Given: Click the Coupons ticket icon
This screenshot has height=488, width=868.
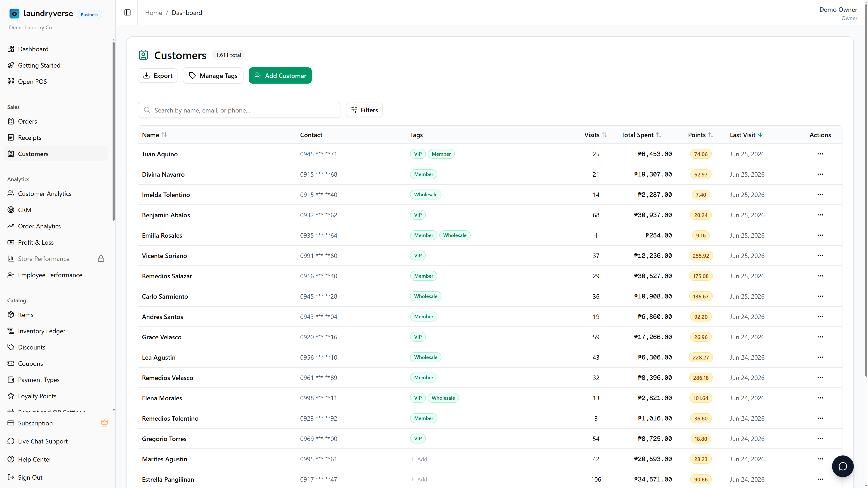Looking at the screenshot, I should pyautogui.click(x=11, y=363).
